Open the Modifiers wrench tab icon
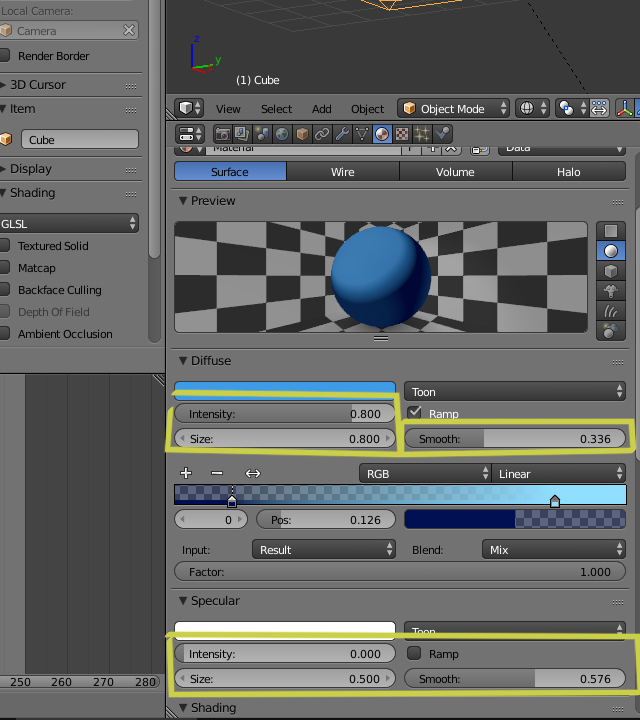This screenshot has width=640, height=720. click(342, 133)
